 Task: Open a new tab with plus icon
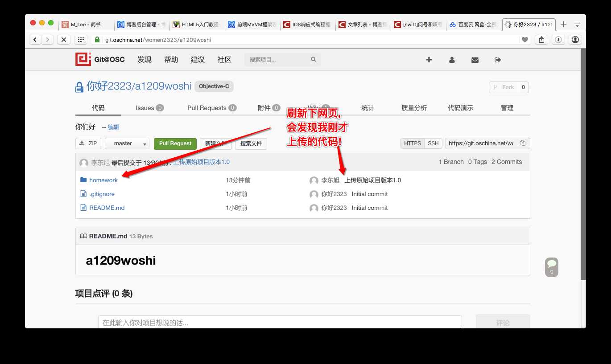coord(564,25)
